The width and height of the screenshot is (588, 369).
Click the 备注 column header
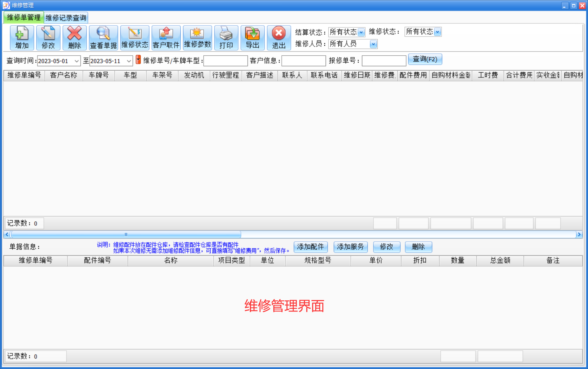(553, 260)
